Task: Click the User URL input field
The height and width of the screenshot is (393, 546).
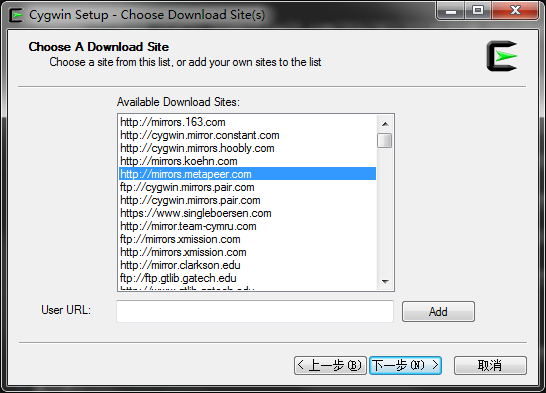Action: (255, 311)
